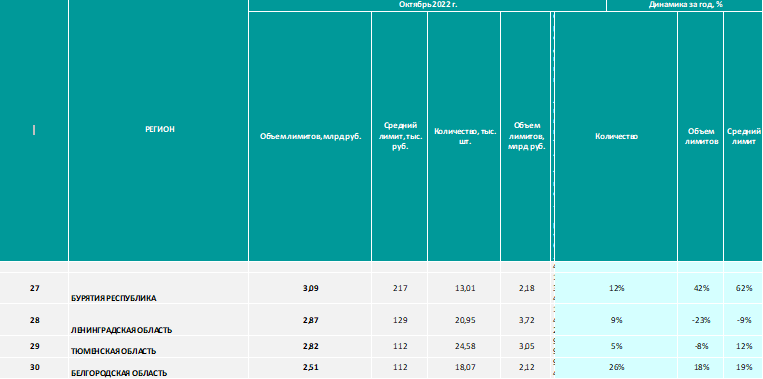Click the value 2,18 in Бурятия row

pos(526,288)
